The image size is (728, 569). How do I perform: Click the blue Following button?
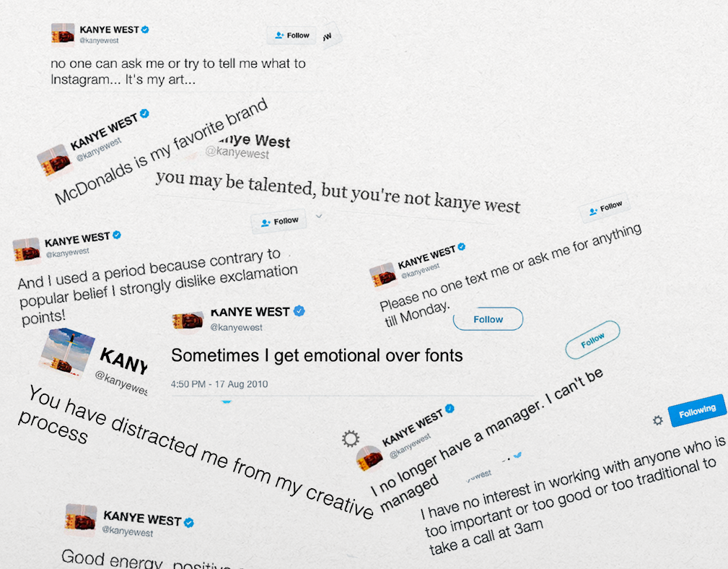click(697, 411)
